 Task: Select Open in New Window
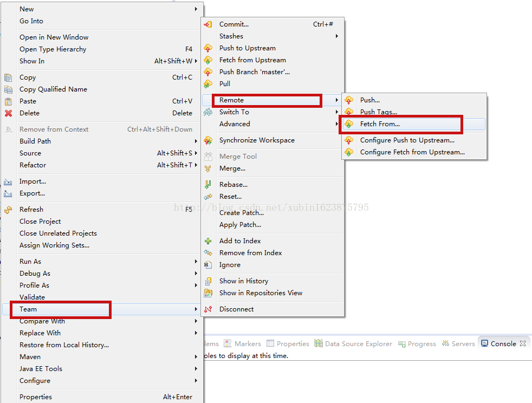coord(101,37)
